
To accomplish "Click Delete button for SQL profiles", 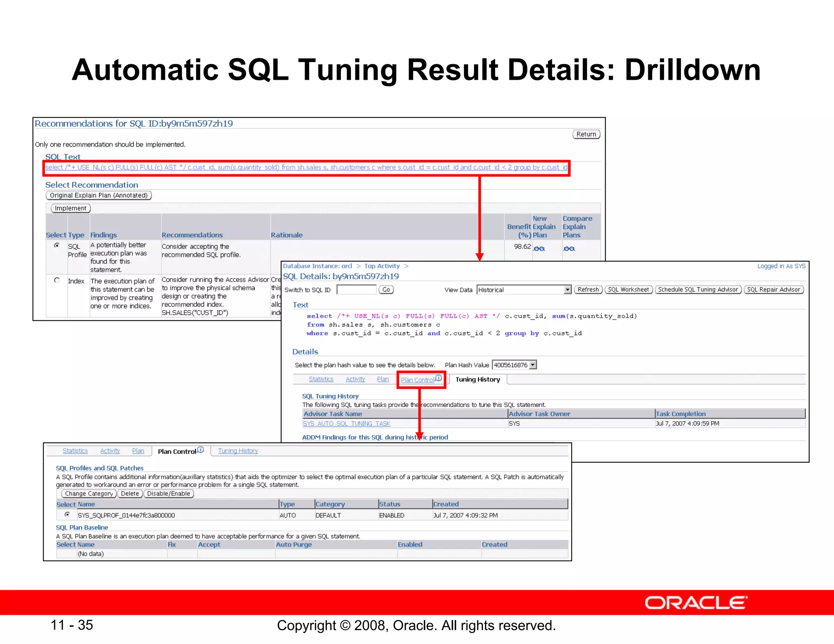I will pyautogui.click(x=130, y=494).
